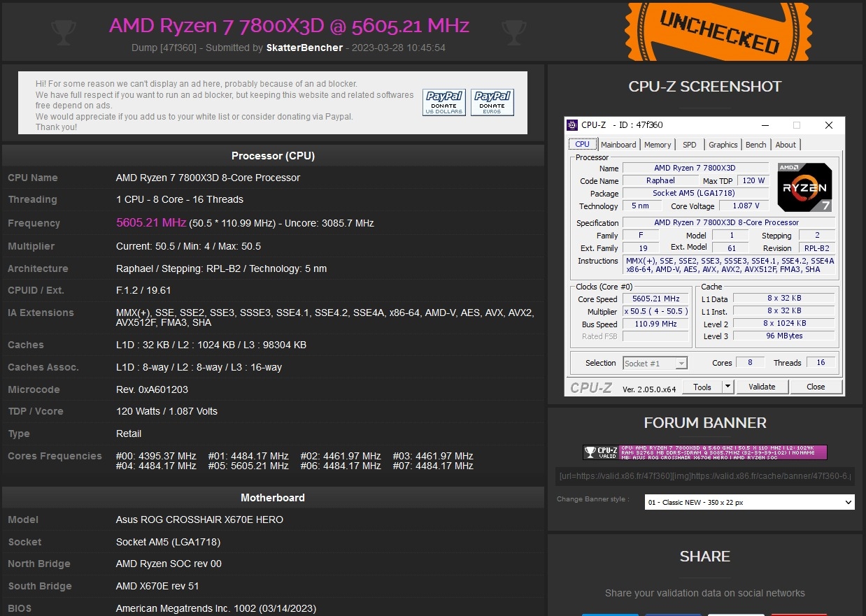Go to the Graphics tab
Viewport: 866px width, 616px height.
click(723, 145)
